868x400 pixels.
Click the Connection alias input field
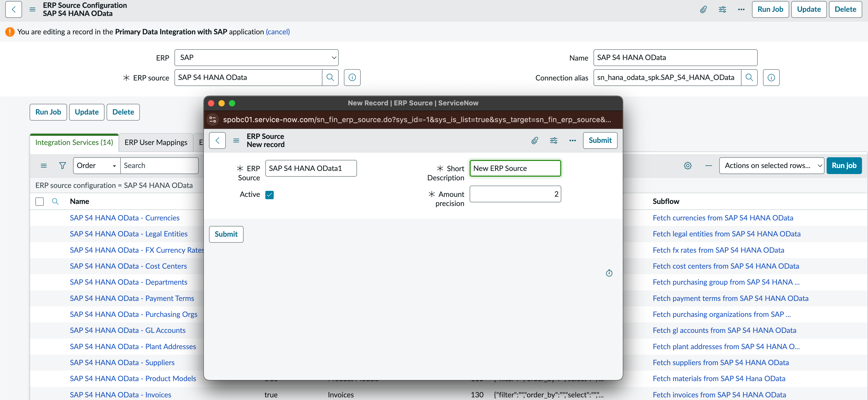click(x=667, y=78)
